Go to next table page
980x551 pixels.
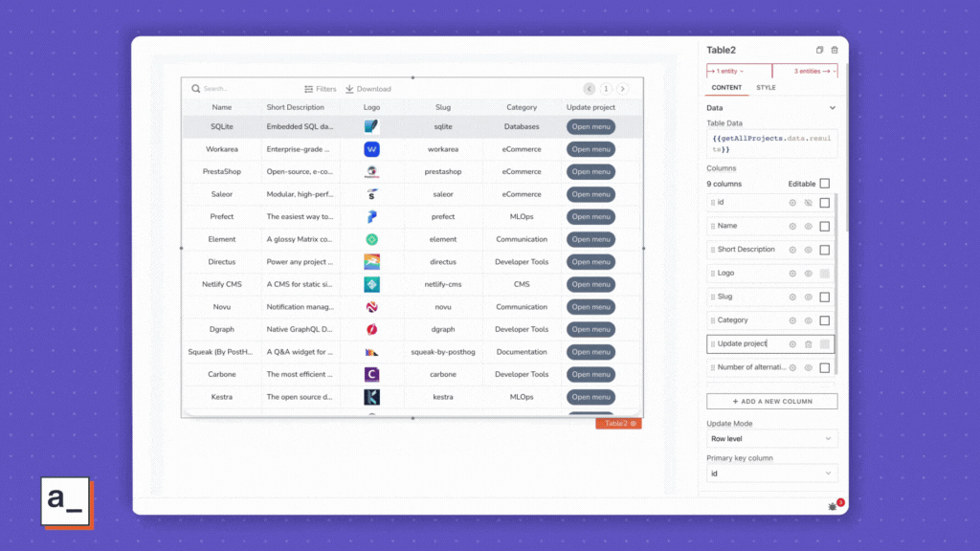coord(622,89)
